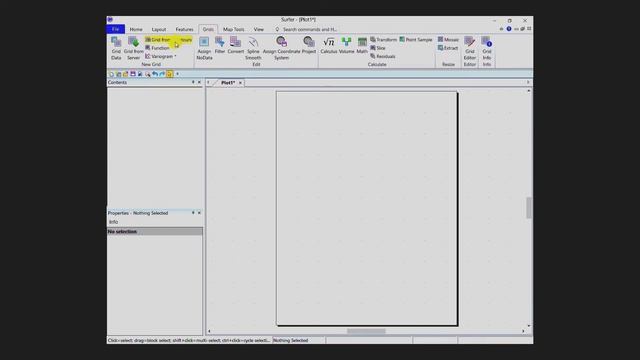640x360 pixels.
Task: Open the Grid Data tool
Action: coord(116,48)
